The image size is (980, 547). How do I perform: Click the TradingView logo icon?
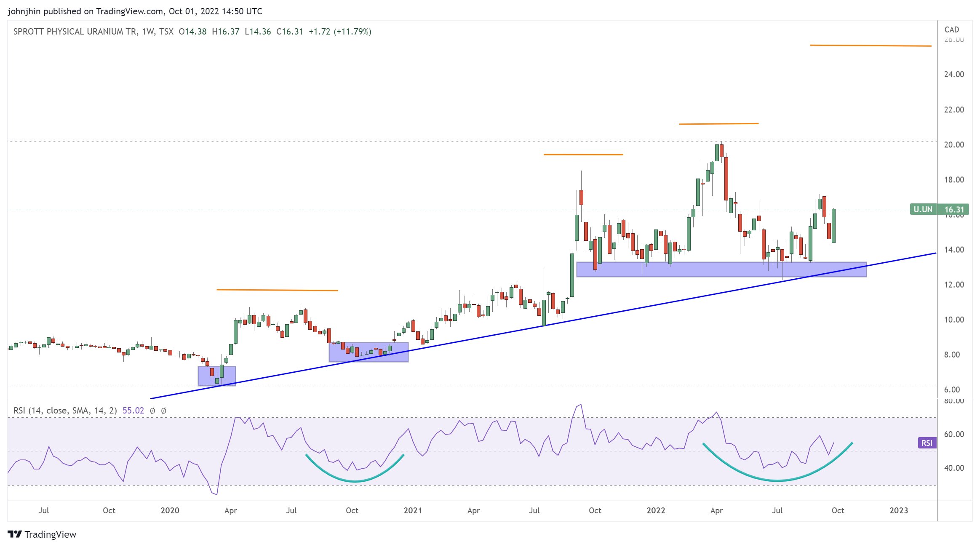point(14,534)
